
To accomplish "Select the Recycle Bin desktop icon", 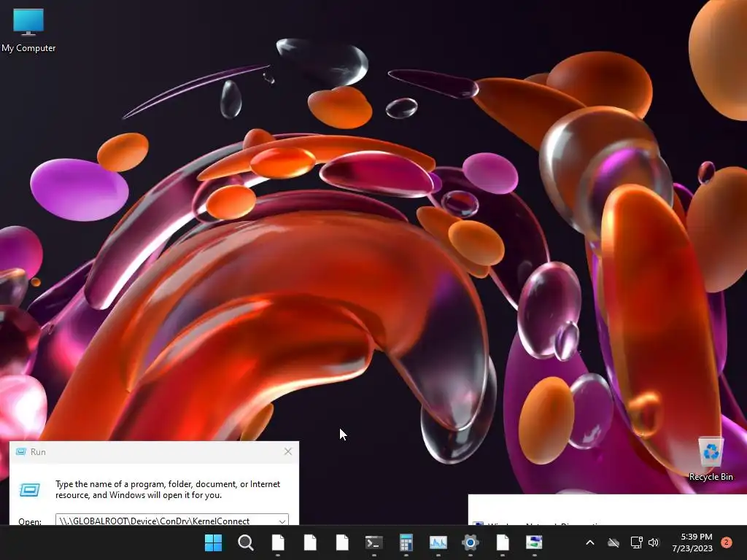I will [x=711, y=459].
